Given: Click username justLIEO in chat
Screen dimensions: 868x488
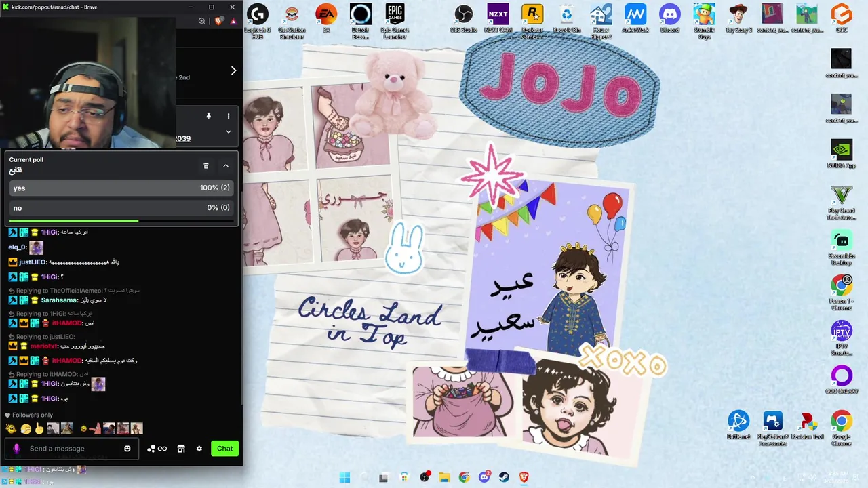Looking at the screenshot, I should pos(33,262).
